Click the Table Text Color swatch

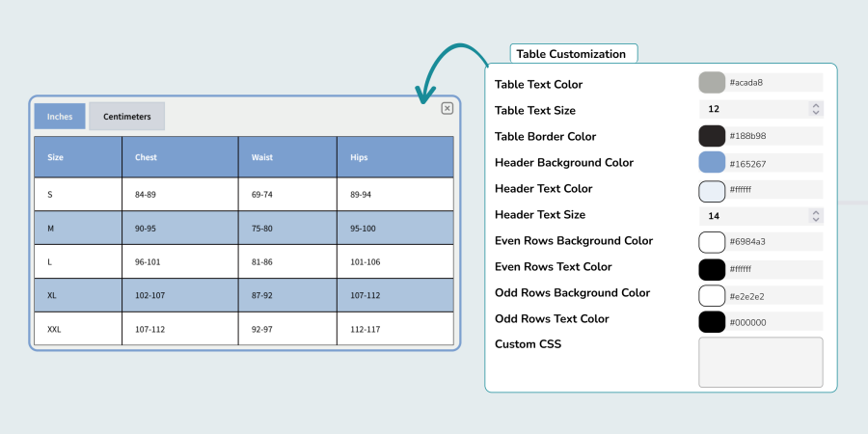(x=712, y=83)
